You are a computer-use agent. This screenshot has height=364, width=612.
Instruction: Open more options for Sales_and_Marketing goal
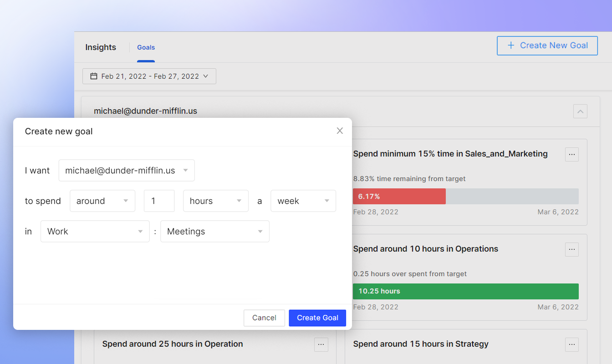[572, 154]
